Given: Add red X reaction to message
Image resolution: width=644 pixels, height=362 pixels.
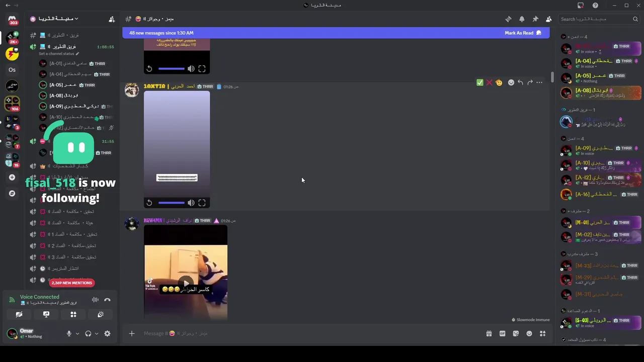Looking at the screenshot, I should click(x=489, y=82).
